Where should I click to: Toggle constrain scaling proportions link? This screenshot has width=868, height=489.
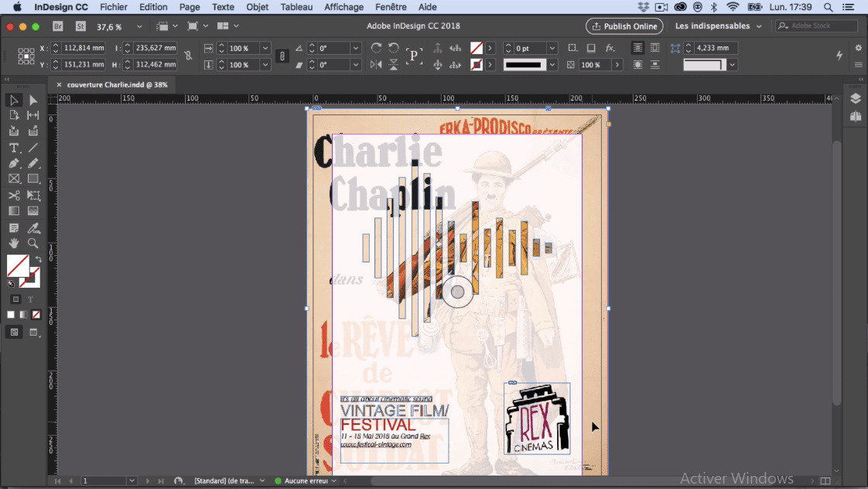tap(282, 56)
